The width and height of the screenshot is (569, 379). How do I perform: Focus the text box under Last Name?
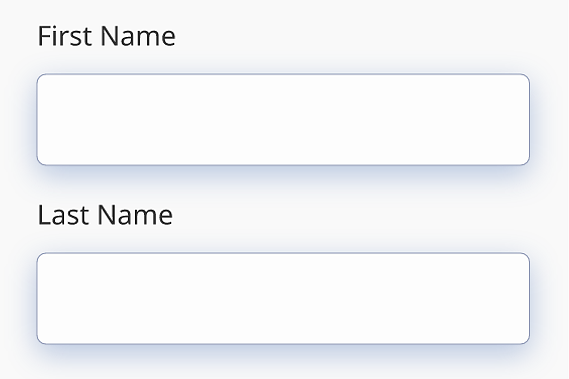coord(283,298)
